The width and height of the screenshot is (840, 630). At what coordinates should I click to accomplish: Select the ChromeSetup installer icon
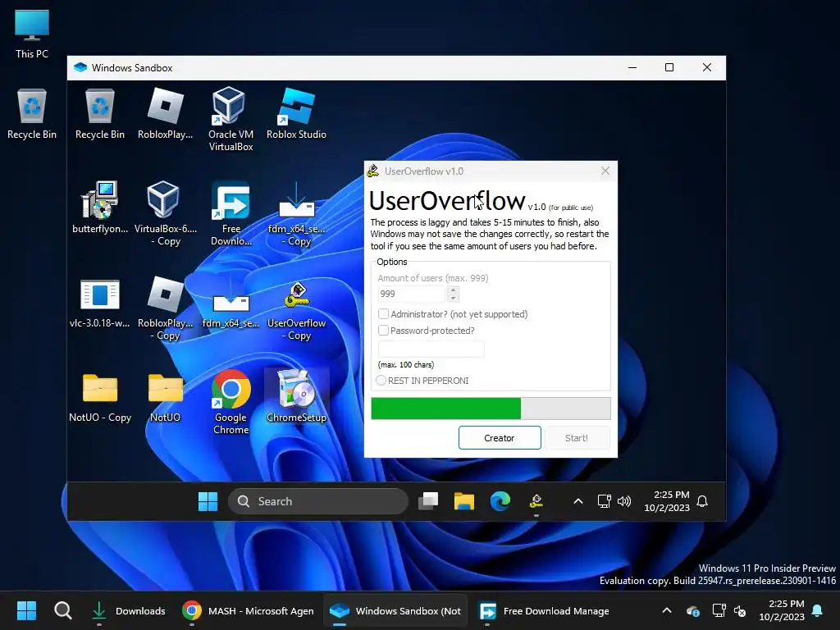pyautogui.click(x=296, y=396)
